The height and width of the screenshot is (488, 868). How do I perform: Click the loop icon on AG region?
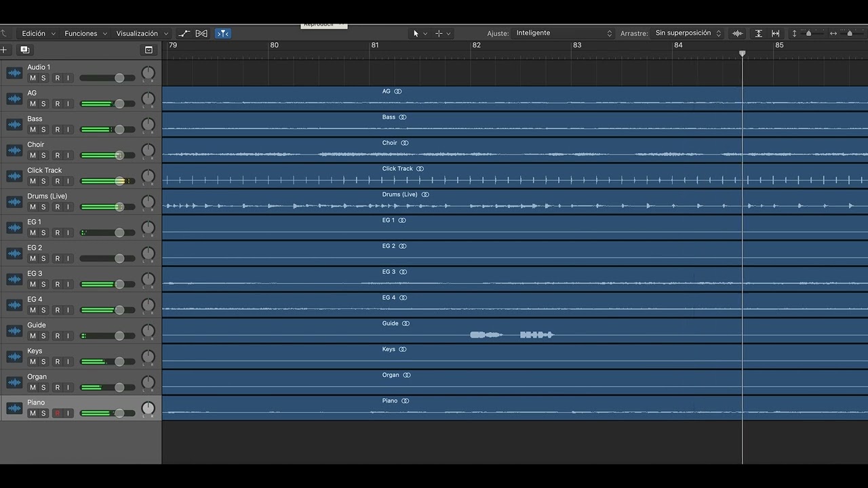pyautogui.click(x=398, y=91)
